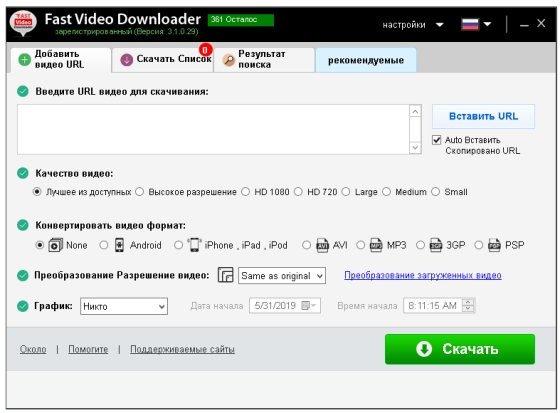The image size is (560, 413).
Task: Open Same as original resolution dropdown
Action: click(282, 276)
